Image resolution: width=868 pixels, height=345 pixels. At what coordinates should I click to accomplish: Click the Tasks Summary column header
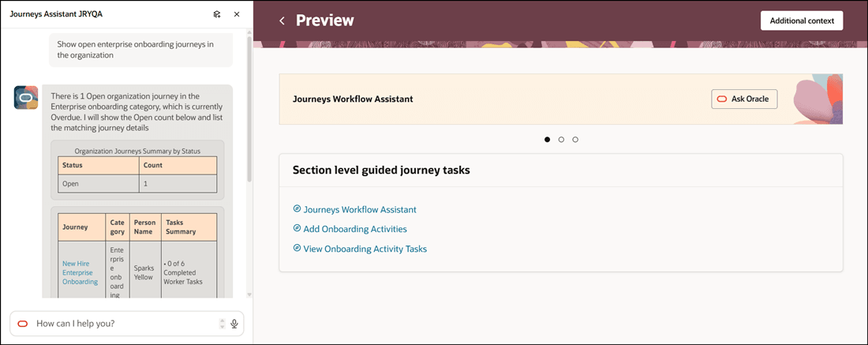coord(189,227)
